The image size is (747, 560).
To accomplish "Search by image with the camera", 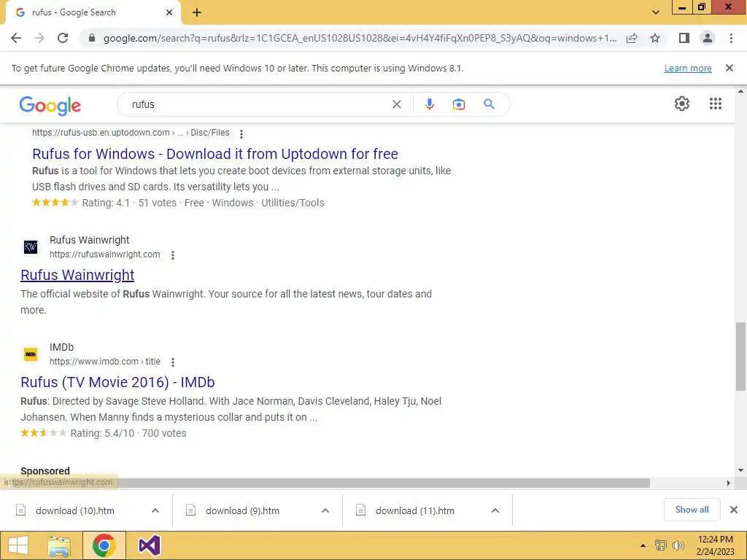I will (x=458, y=104).
